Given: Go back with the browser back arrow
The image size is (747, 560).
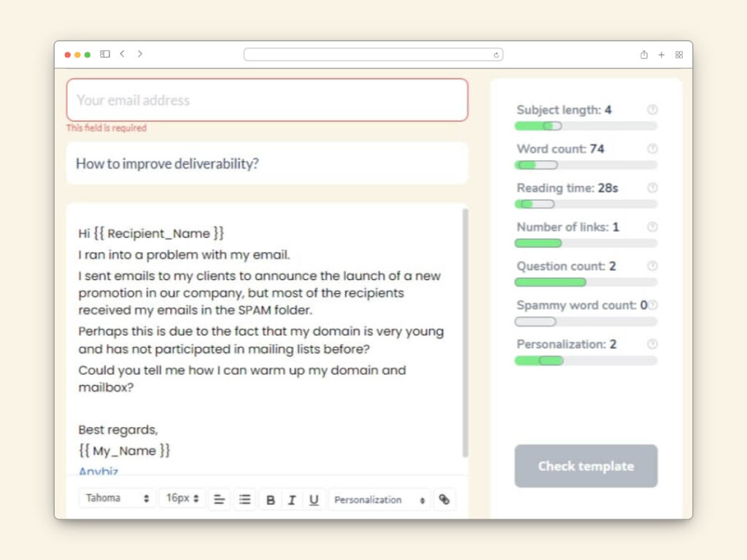Looking at the screenshot, I should point(123,54).
